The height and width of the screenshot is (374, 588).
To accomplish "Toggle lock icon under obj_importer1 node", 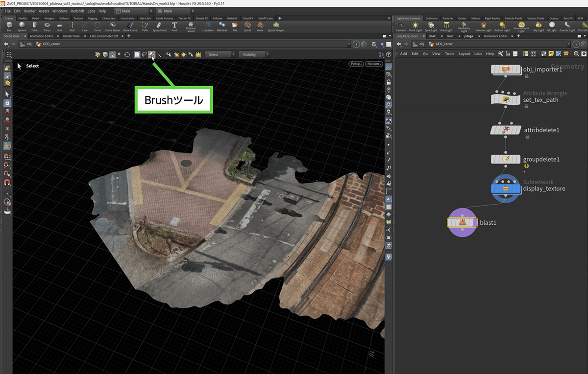I will [x=526, y=76].
